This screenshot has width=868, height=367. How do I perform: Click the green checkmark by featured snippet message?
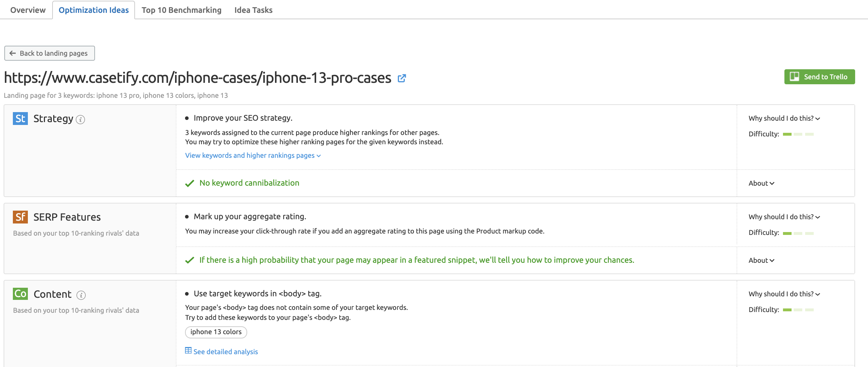[x=190, y=260]
